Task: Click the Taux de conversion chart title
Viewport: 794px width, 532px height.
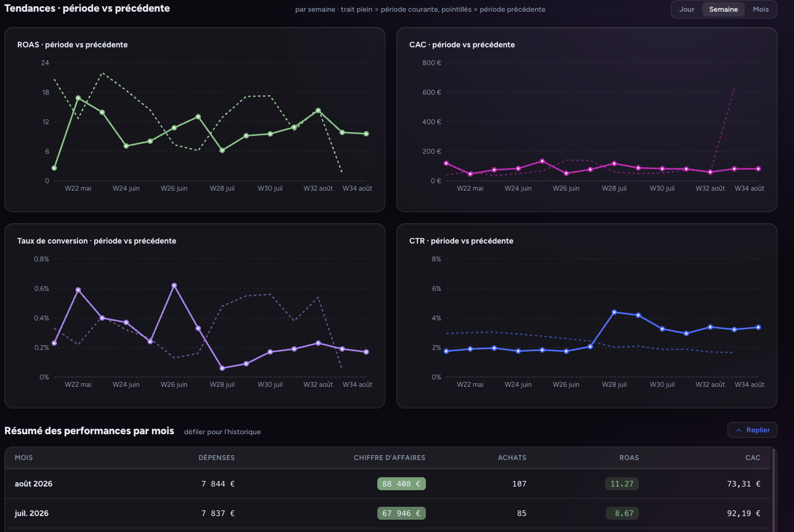Action: [97, 241]
